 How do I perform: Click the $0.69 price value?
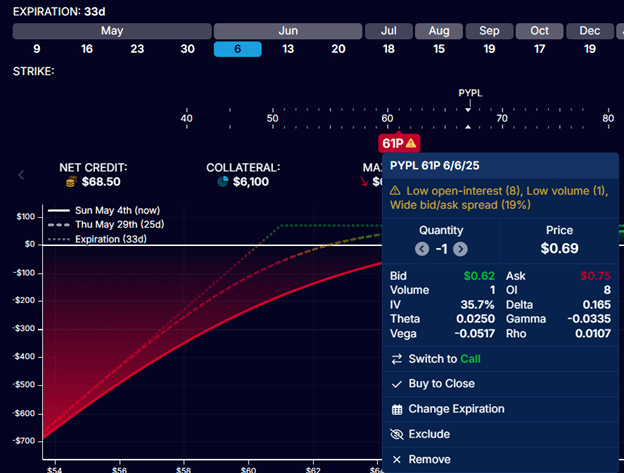[559, 249]
